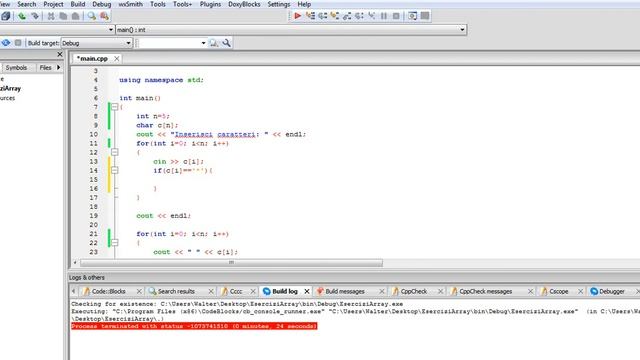640x360 pixels.
Task: Click the red 'Process terminated with status' line
Action: tap(194, 326)
